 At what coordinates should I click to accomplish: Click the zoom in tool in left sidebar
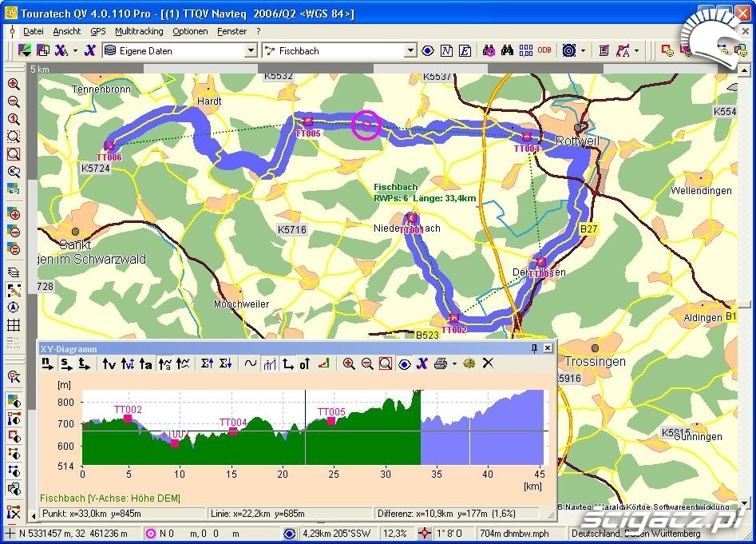tap(14, 84)
